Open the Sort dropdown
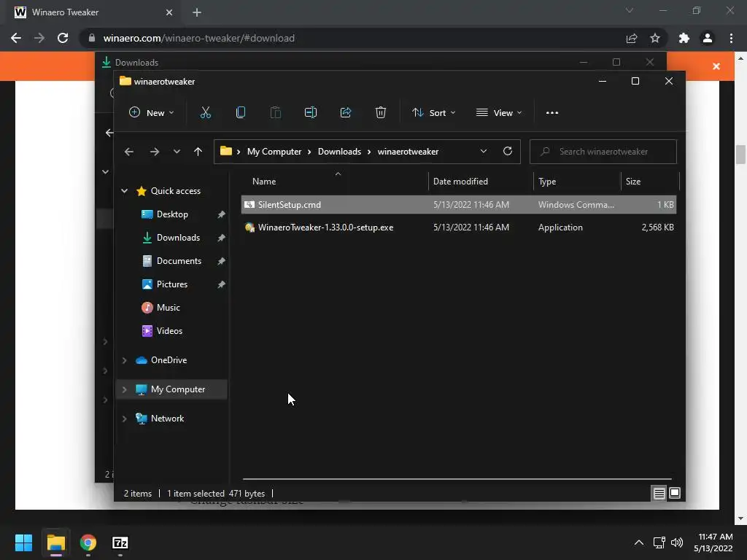 [434, 113]
